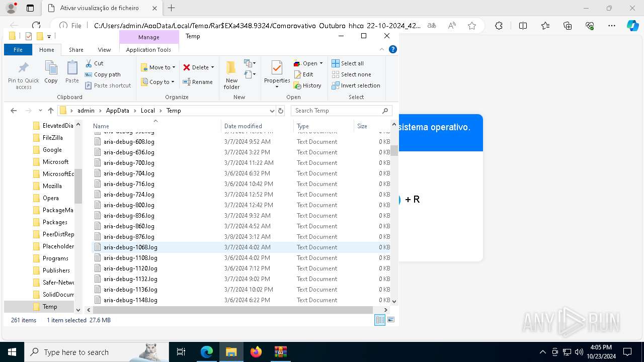Image resolution: width=644 pixels, height=362 pixels.
Task: Sort by Date modified column
Action: (x=257, y=126)
